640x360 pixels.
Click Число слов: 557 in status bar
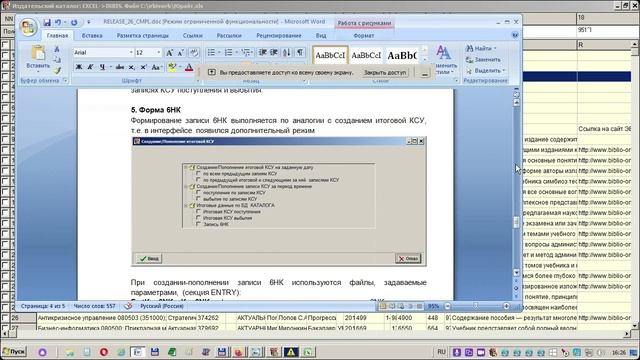(94, 306)
